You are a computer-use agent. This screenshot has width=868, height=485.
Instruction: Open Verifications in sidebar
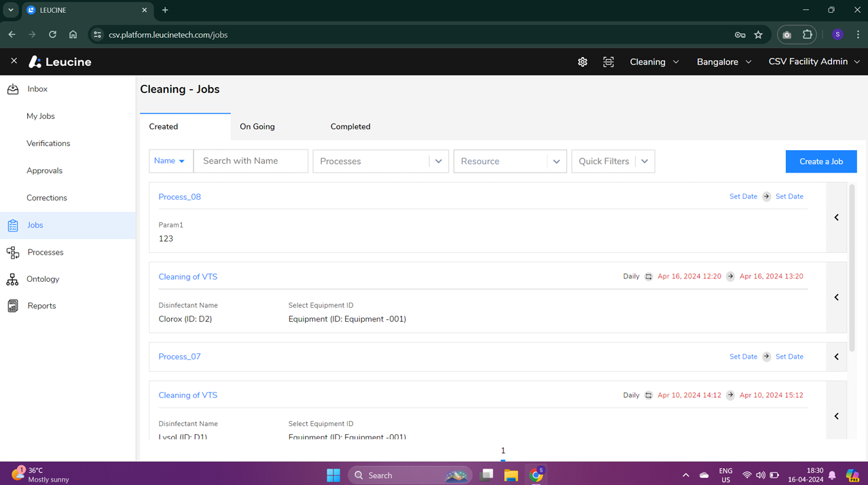[x=48, y=143]
